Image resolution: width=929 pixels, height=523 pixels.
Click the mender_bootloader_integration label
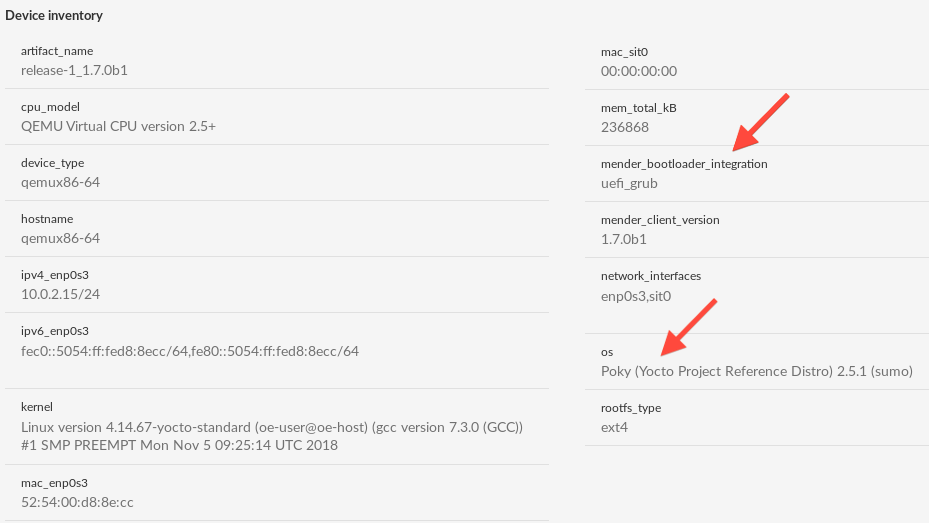(684, 164)
